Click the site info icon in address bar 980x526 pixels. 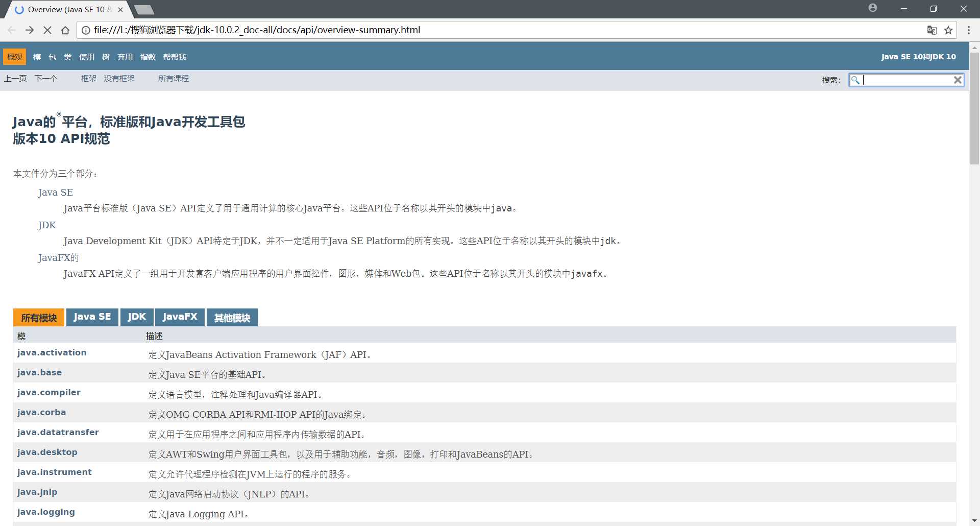click(x=86, y=30)
